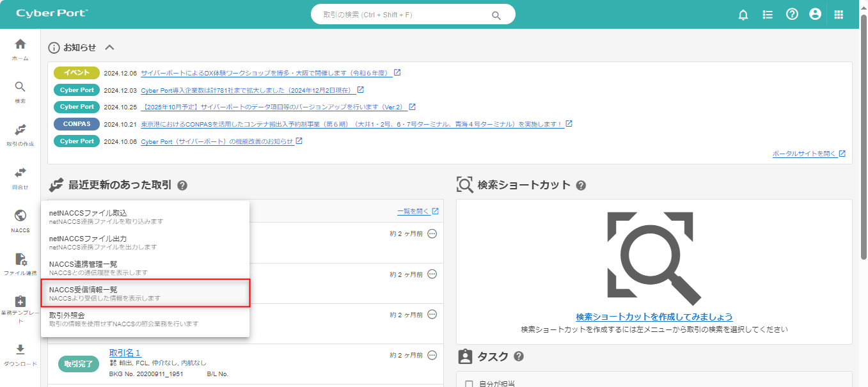Screen dimensions: 868x387
Task: Open the ダウンロード sidebar item
Action: [x=20, y=353]
